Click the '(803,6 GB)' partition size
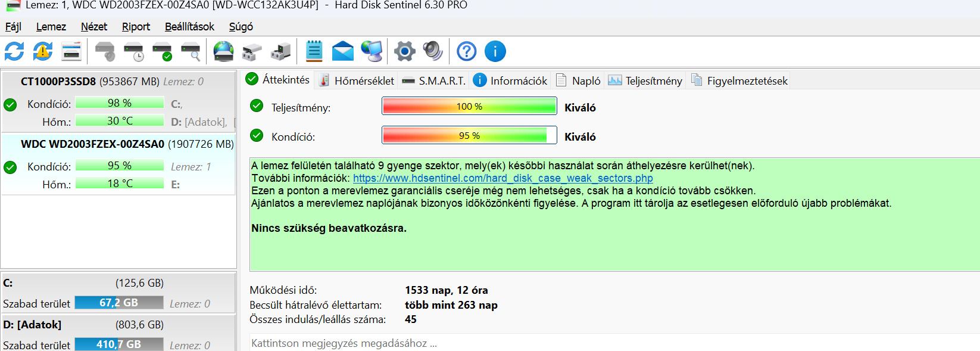The image size is (980, 351). click(139, 325)
